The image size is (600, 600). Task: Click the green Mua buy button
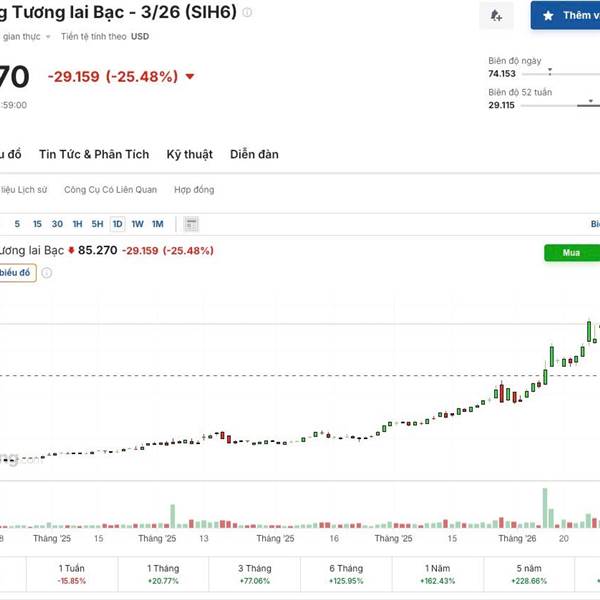tap(572, 253)
